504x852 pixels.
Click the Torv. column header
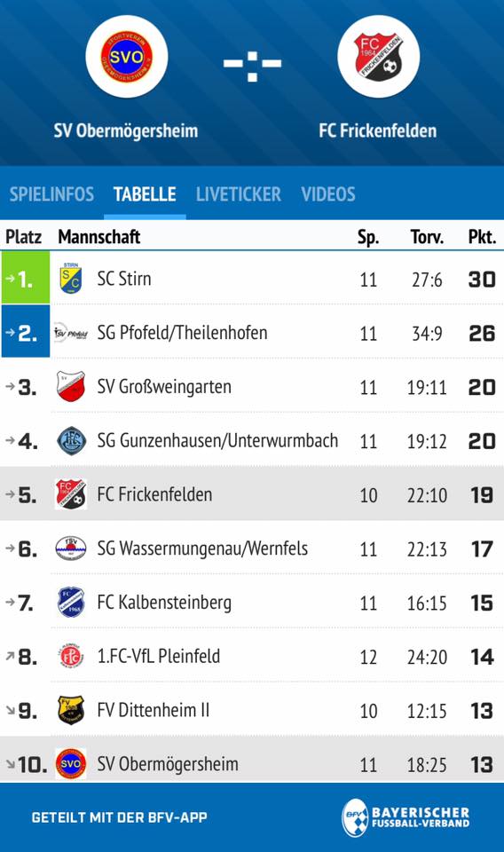coord(427,236)
